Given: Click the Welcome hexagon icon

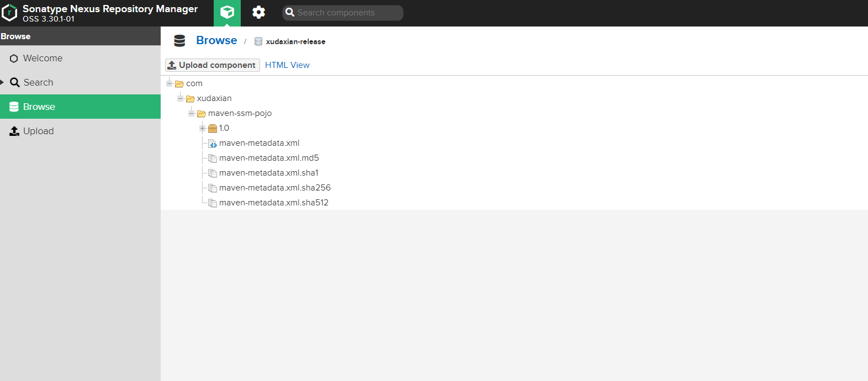Looking at the screenshot, I should 14,59.
